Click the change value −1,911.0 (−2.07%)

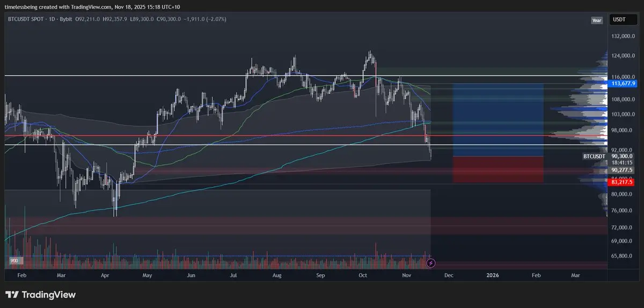[205, 19]
